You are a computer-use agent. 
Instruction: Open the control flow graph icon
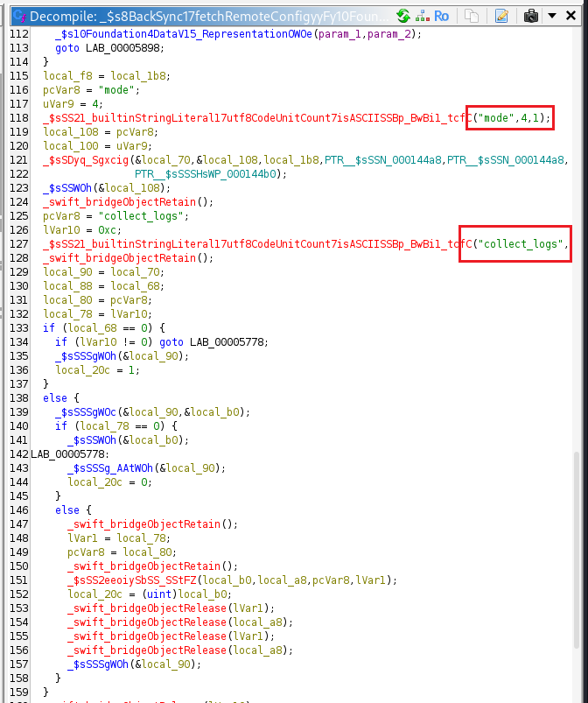422,16
